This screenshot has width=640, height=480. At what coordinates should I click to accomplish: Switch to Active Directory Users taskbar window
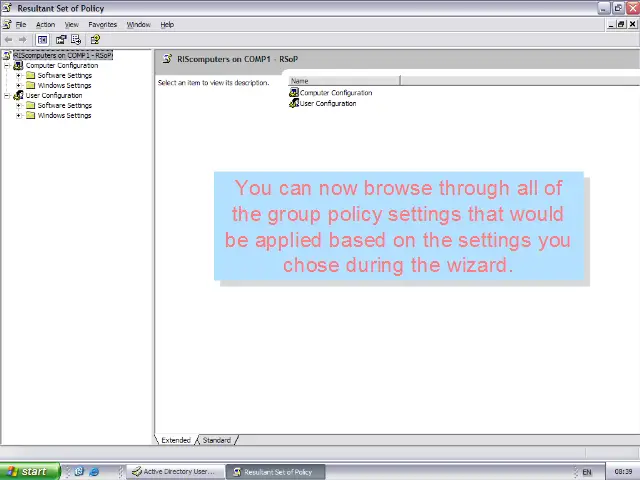pos(176,471)
